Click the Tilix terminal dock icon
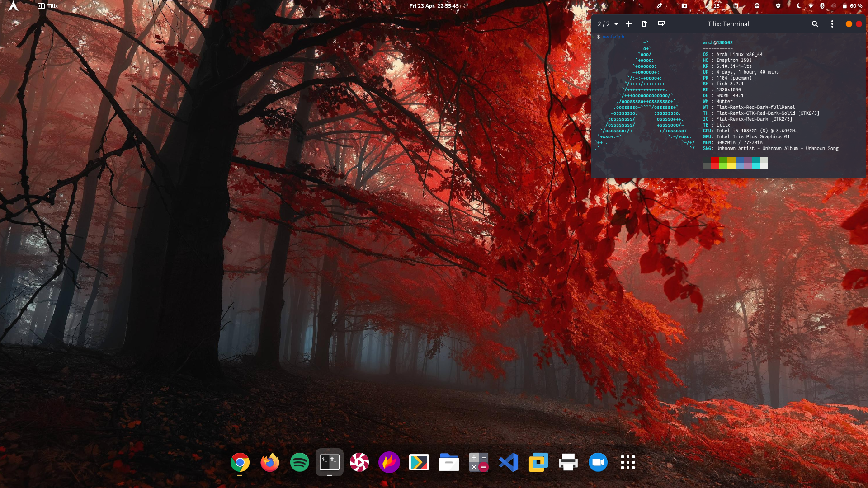868x488 pixels. [x=330, y=462]
